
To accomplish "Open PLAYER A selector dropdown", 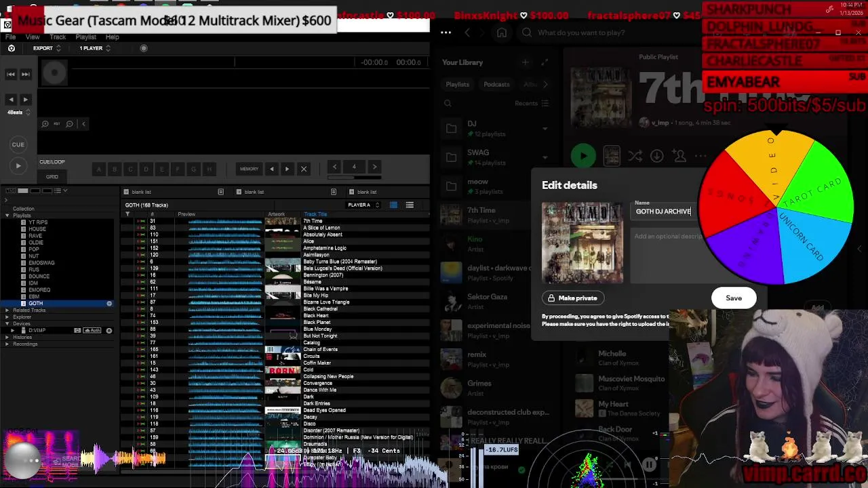I will click(363, 205).
